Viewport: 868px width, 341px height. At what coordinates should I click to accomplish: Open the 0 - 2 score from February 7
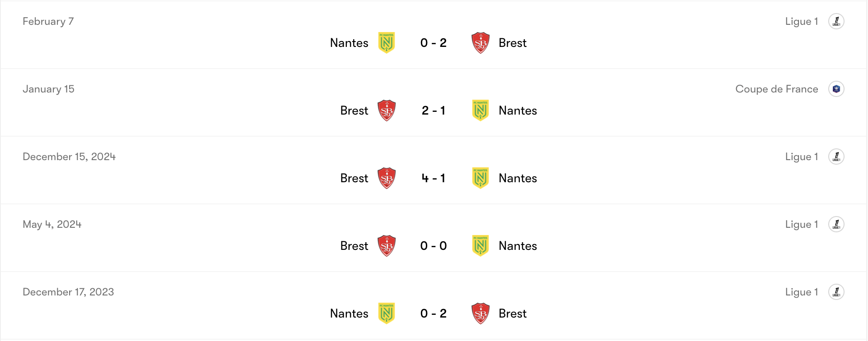434,43
